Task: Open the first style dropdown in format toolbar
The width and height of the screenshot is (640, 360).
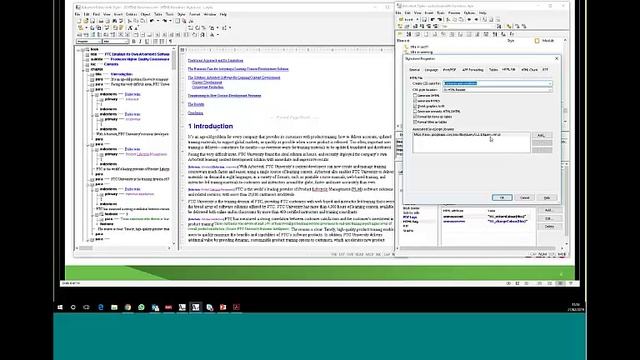Action: [x=89, y=41]
